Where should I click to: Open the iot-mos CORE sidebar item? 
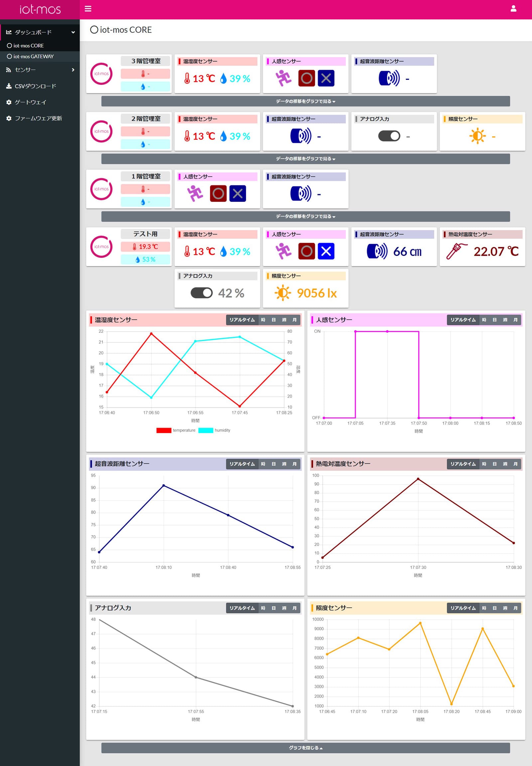click(40, 46)
